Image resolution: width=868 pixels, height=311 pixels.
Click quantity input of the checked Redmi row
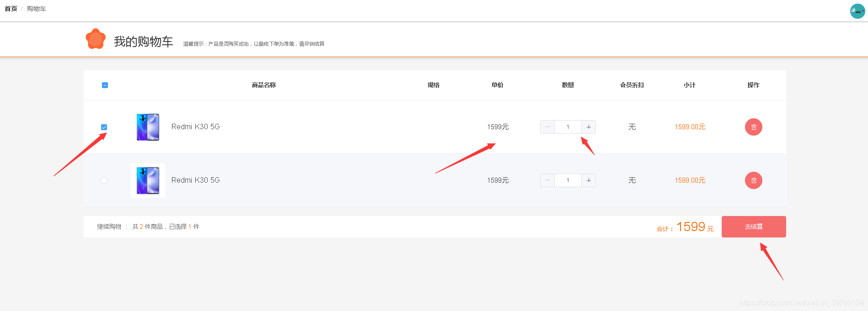[568, 127]
